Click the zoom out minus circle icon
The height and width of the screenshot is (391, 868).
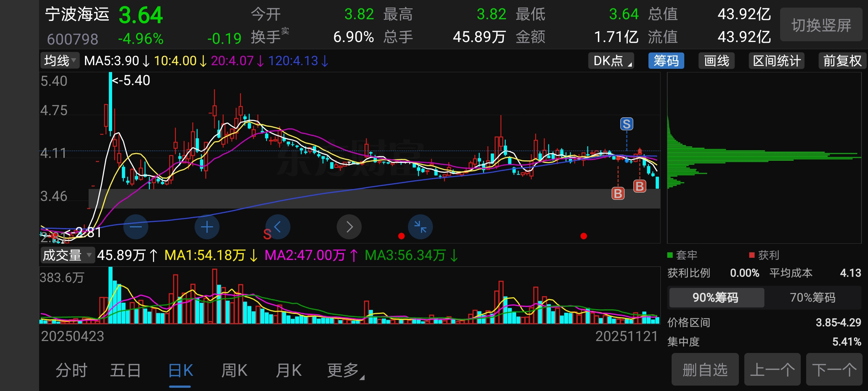[x=136, y=227]
